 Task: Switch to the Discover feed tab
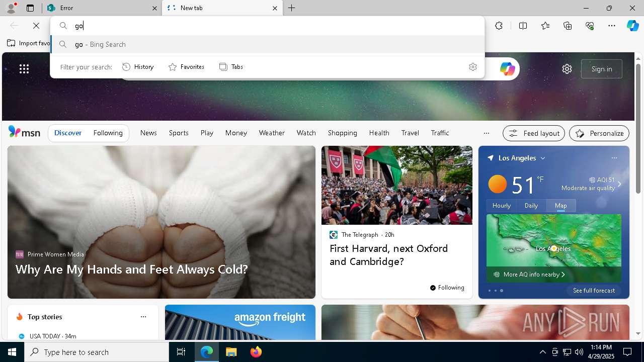point(68,133)
